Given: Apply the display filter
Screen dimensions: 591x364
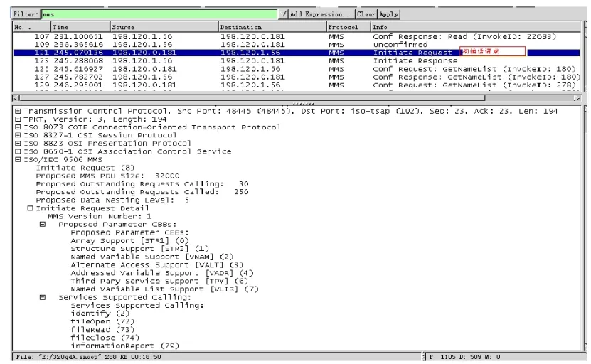Looking at the screenshot, I should pyautogui.click(x=389, y=14).
